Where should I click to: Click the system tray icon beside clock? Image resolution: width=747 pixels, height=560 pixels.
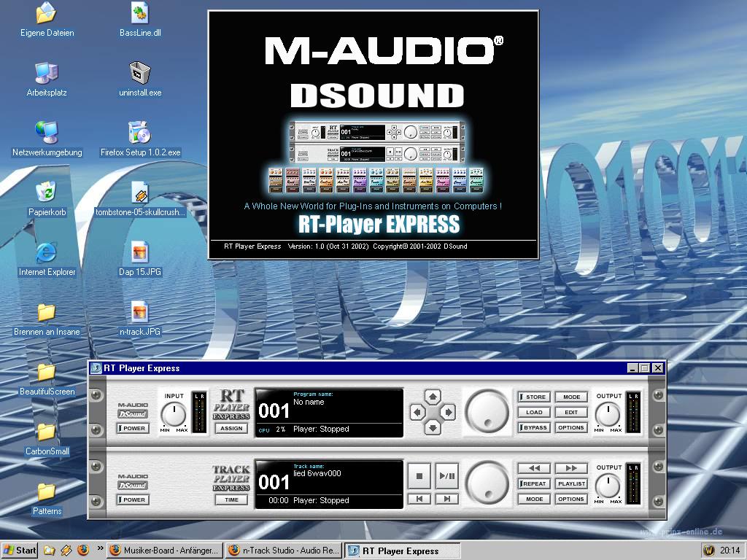point(709,551)
